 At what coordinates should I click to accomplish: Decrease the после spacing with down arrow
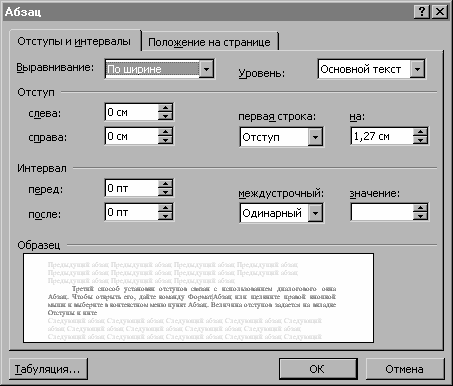point(165,216)
